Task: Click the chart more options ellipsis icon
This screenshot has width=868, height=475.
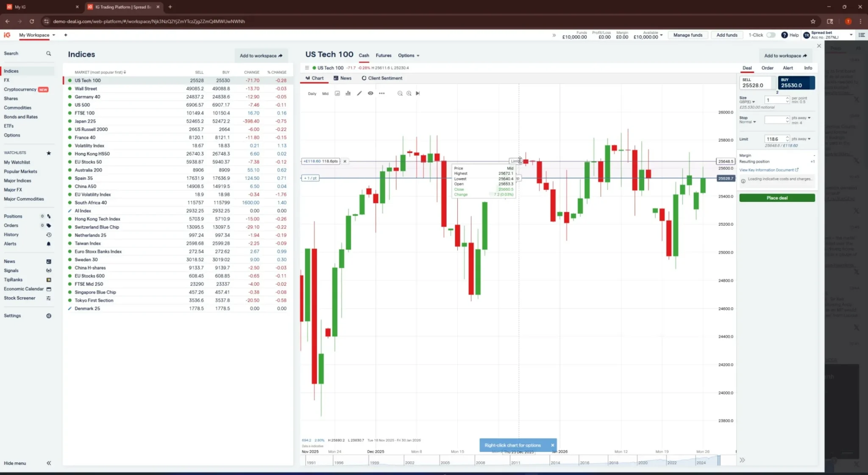Action: [x=381, y=93]
